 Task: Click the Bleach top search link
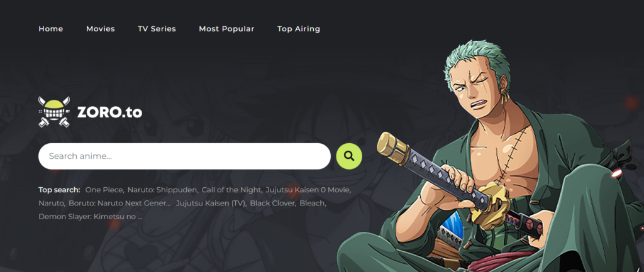pos(312,203)
